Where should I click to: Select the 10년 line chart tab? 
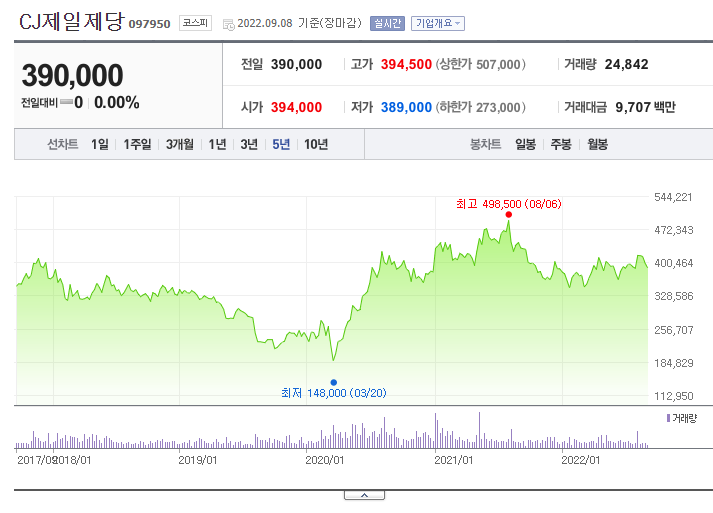[316, 144]
